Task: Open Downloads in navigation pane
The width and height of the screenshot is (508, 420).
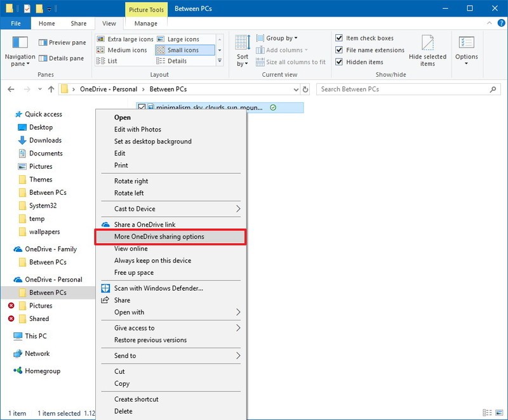Action: pos(40,140)
